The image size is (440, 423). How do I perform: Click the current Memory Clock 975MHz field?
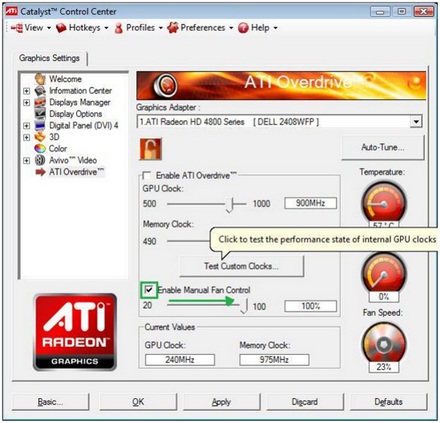tap(274, 360)
